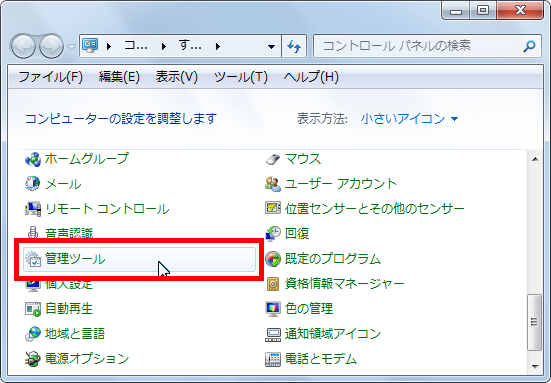Open the 位置センサーとその他のセンサー icon
Image resolution: width=551 pixels, height=383 pixels.
[x=273, y=208]
